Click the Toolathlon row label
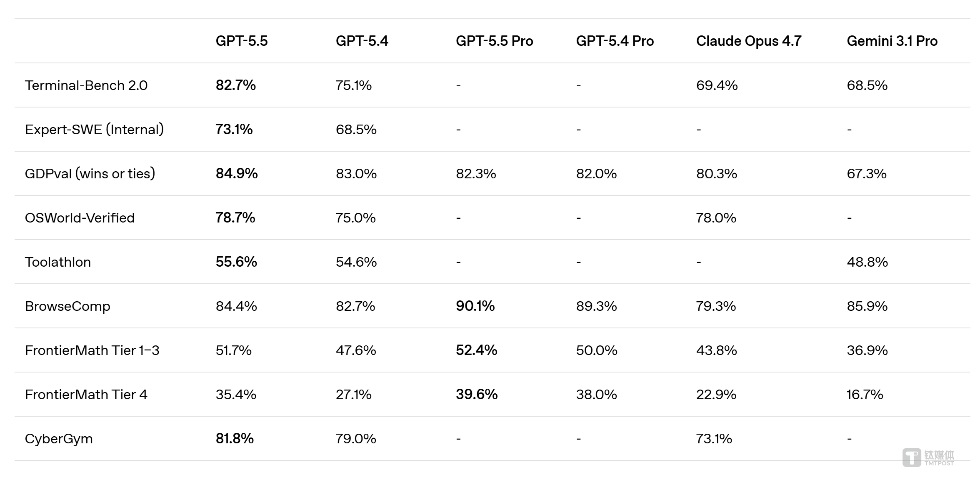Screen dimensions: 980x485 click(58, 262)
